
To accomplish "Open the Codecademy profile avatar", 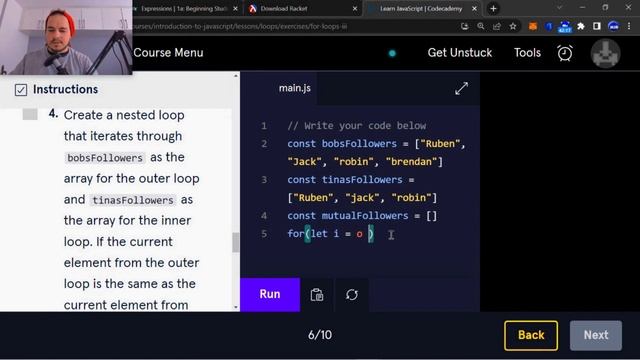I will pyautogui.click(x=606, y=53).
